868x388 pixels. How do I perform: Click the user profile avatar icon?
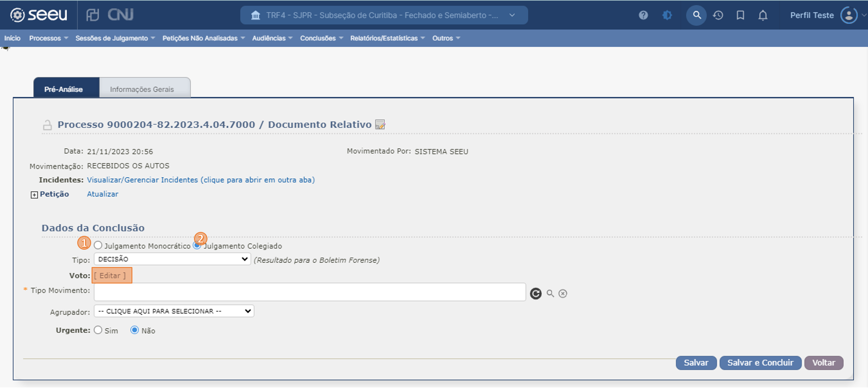pos(849,15)
